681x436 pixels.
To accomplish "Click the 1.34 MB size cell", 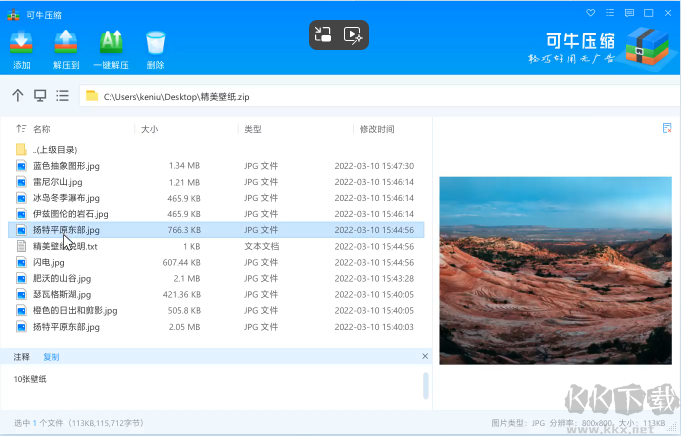I will tap(185, 166).
